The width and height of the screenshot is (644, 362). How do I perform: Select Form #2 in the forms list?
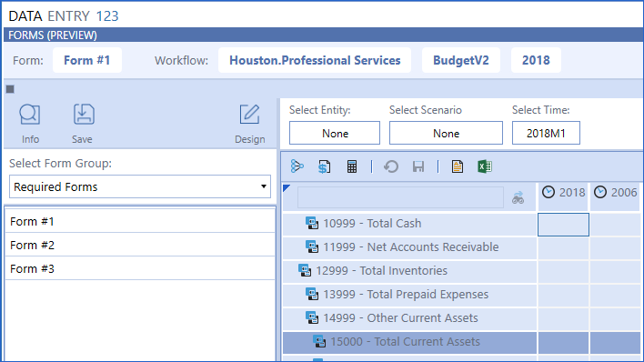[140, 245]
